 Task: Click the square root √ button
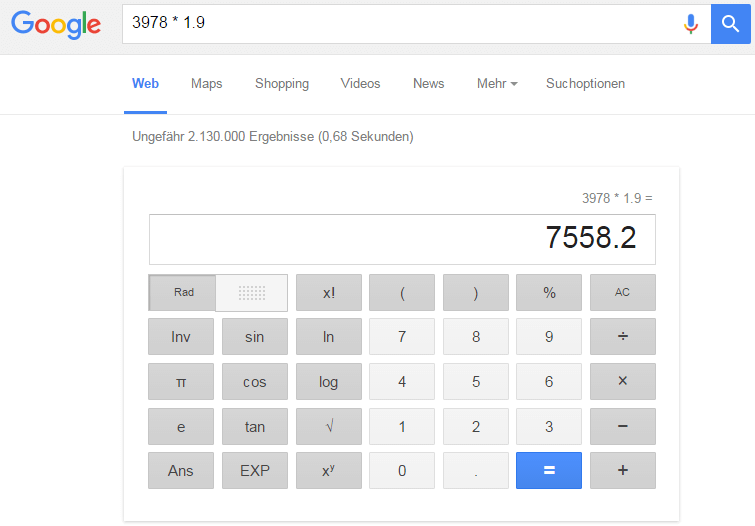[x=329, y=426]
